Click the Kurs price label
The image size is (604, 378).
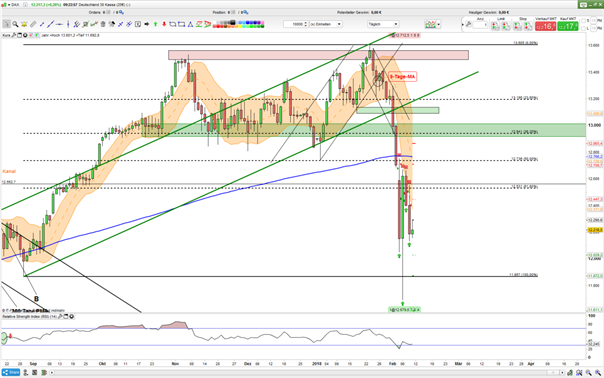(6, 35)
